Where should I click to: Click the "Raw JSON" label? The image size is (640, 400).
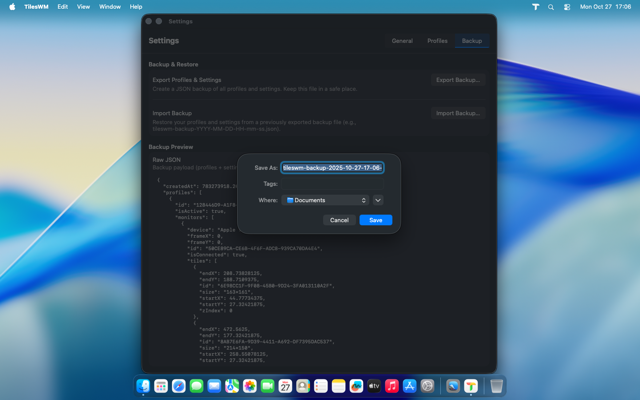[167, 160]
